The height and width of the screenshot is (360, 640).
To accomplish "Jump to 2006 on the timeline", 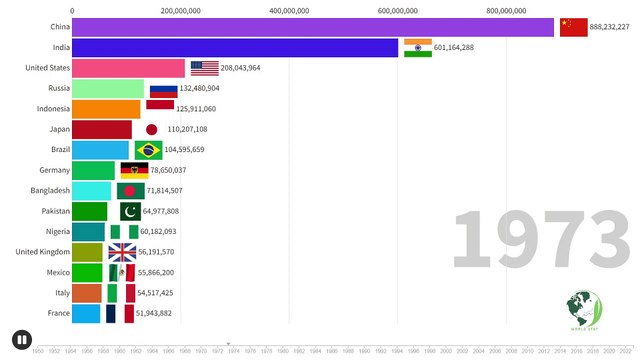I will click(x=495, y=351).
